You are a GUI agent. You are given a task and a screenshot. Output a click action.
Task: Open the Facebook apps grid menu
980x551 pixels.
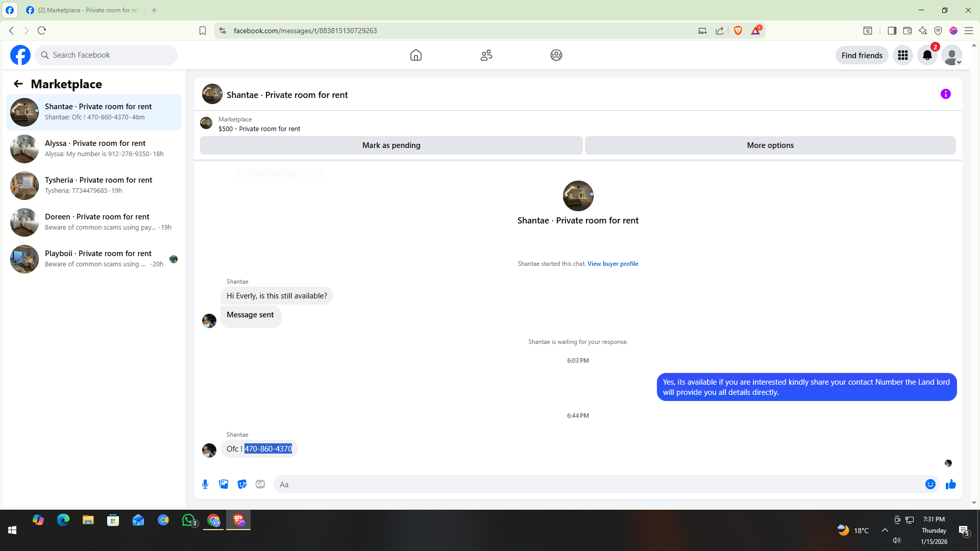pyautogui.click(x=902, y=55)
